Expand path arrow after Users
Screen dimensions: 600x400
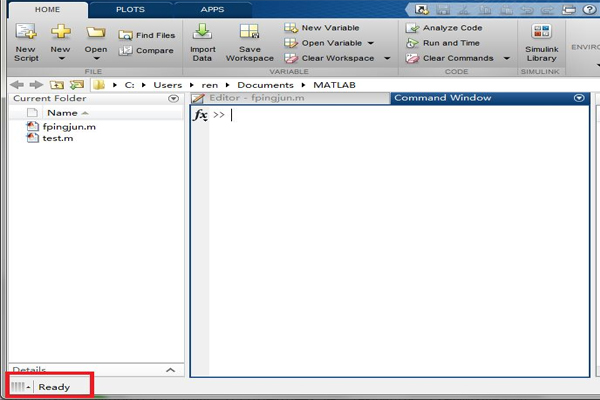click(192, 85)
